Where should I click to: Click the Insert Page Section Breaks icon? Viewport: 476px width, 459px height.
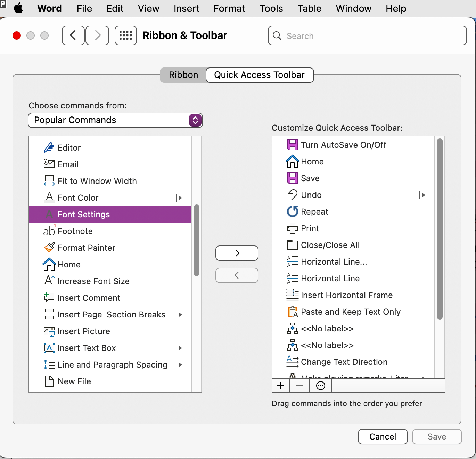pyautogui.click(x=49, y=314)
